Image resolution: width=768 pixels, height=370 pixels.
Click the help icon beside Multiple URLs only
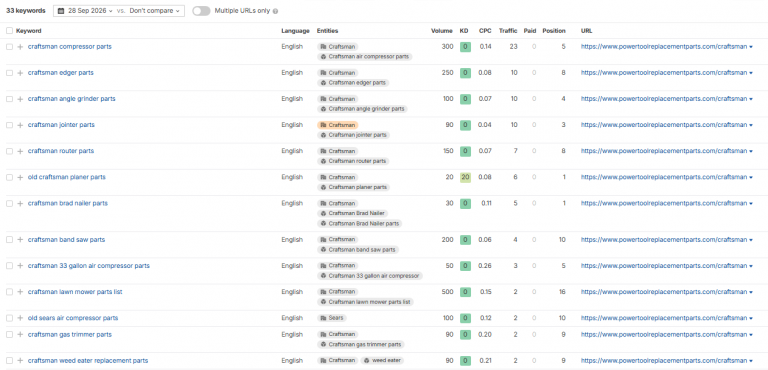[x=275, y=11]
